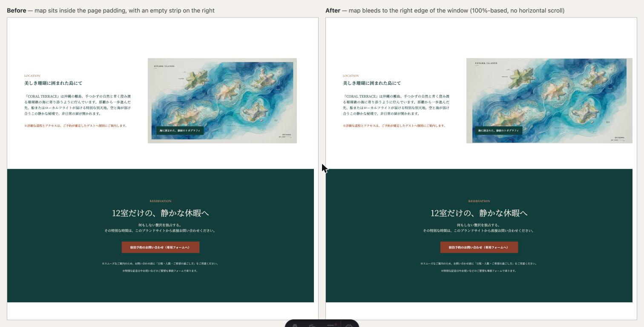Viewport: 644px width, 327px height.
Task: Click the 12室だけの、静かな休暇へ heading in the After panel
Action: [x=479, y=213]
